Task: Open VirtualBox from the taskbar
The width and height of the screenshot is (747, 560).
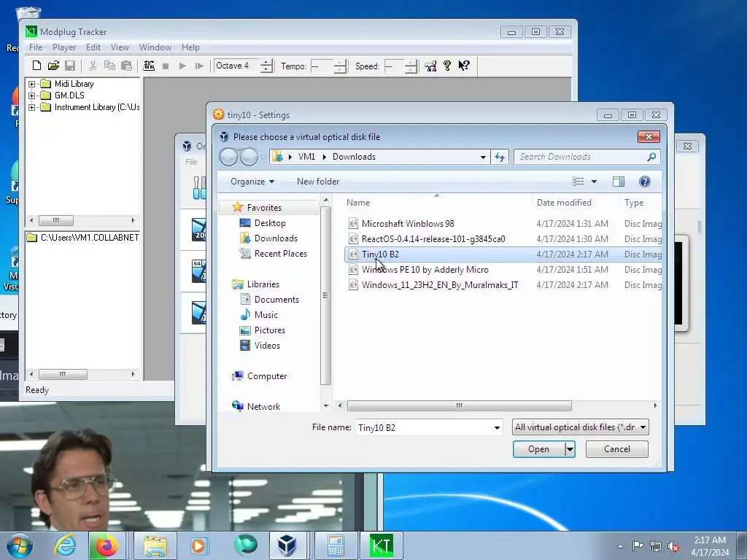Action: 287,545
